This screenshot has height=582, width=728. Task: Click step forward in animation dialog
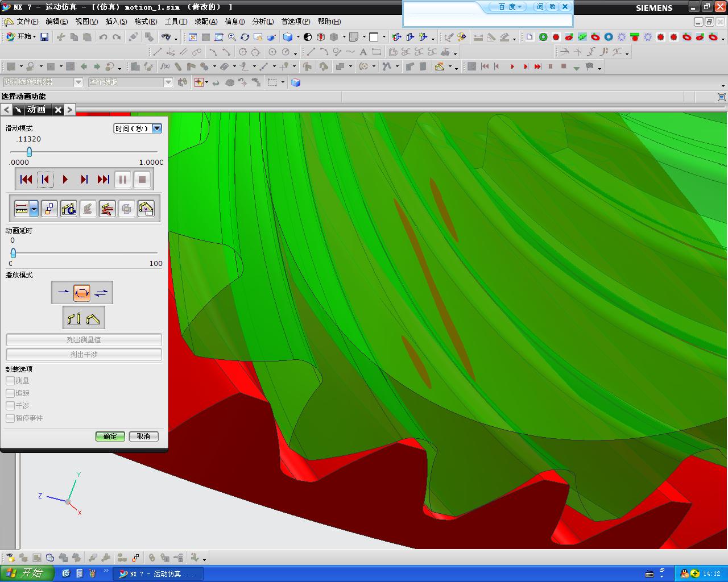pyautogui.click(x=84, y=180)
